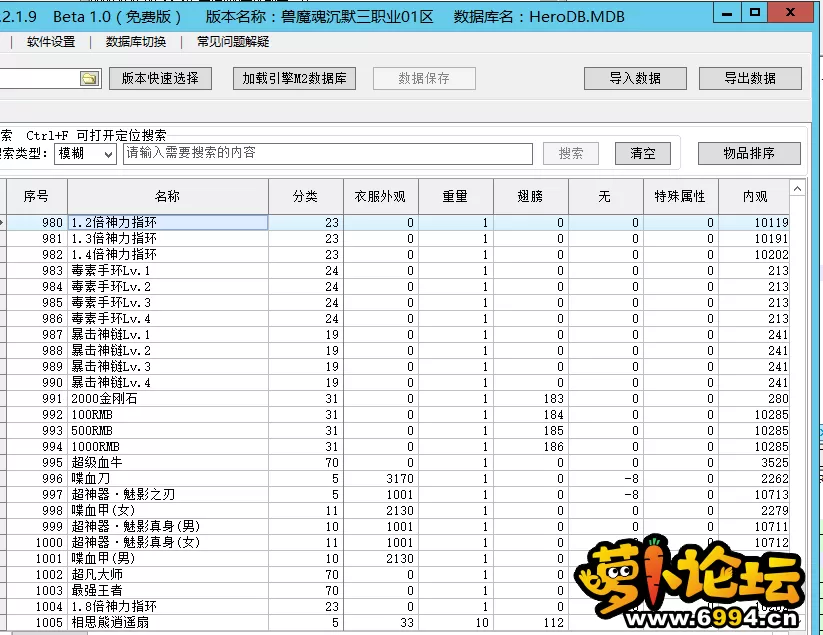Select the row 喋血甲(女)
Viewport: 823px width, 635px height.
pyautogui.click(x=397, y=511)
